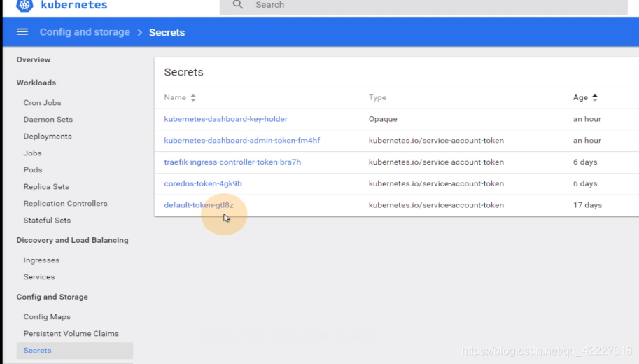Screen dimensions: 639x364
Task: Select Ingresses in sidebar
Action: point(41,260)
